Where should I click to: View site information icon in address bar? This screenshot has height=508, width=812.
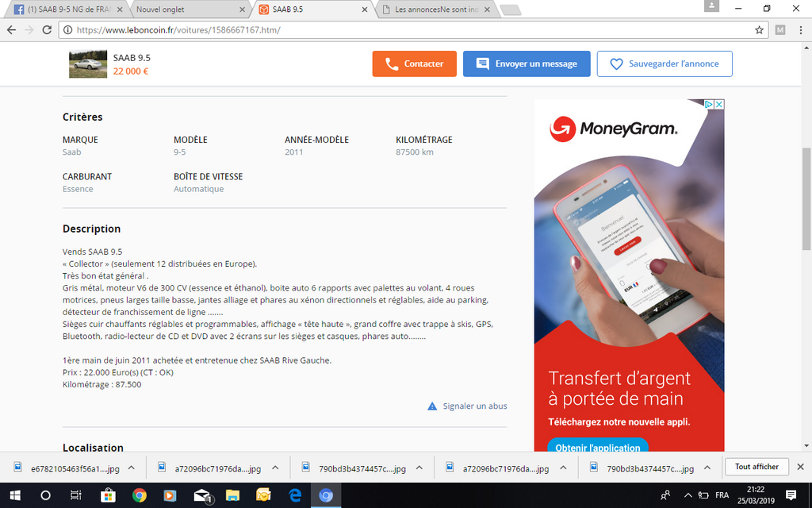67,30
